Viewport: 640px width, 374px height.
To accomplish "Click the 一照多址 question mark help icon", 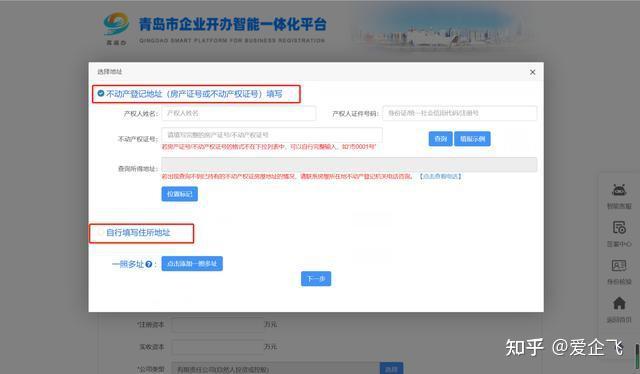I will [x=149, y=264].
